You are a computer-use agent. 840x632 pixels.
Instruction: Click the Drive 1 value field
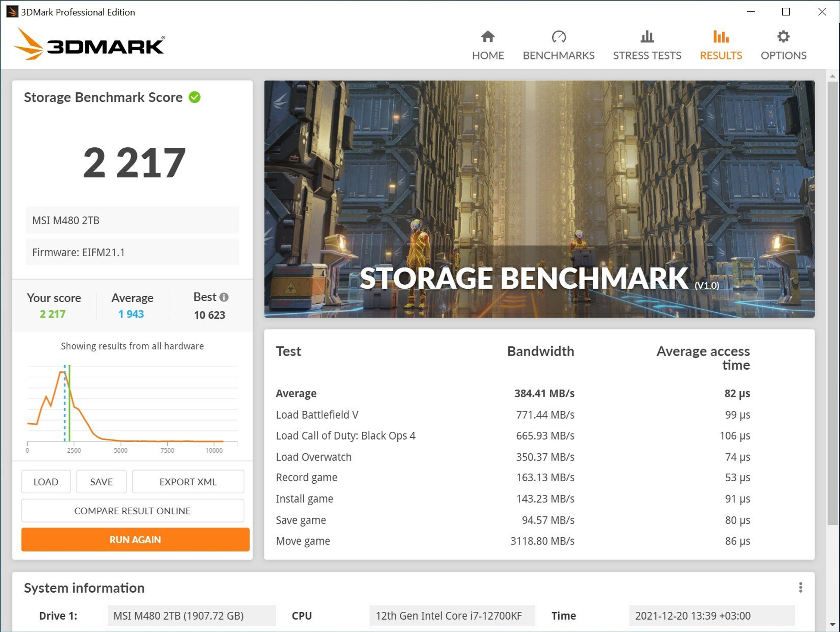[191, 615]
